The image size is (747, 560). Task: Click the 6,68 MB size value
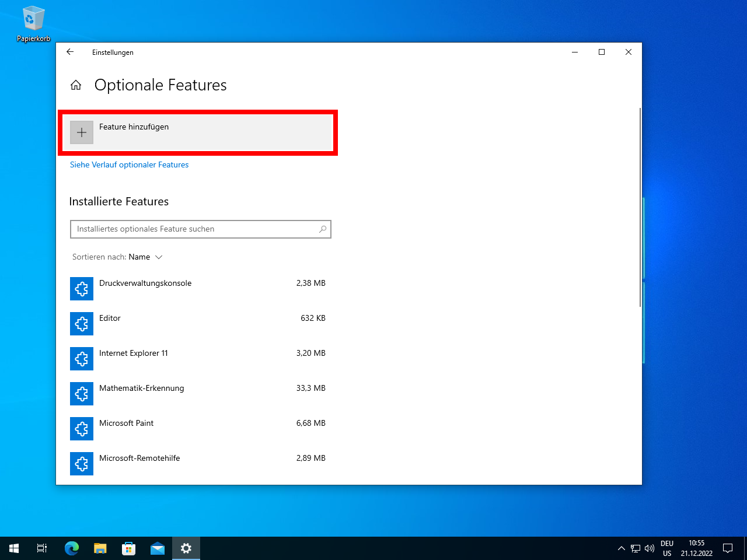click(311, 423)
